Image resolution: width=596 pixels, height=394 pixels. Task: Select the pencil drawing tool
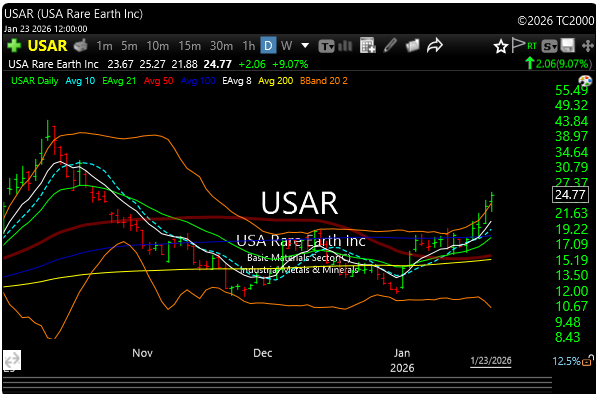tap(390, 45)
